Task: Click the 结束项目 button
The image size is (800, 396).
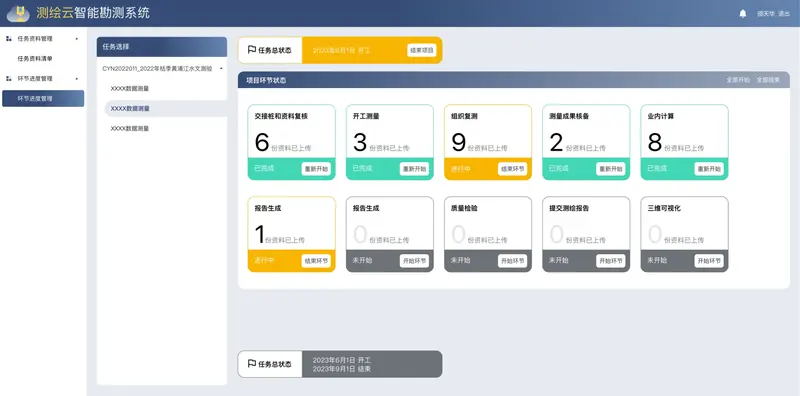Action: pyautogui.click(x=421, y=50)
